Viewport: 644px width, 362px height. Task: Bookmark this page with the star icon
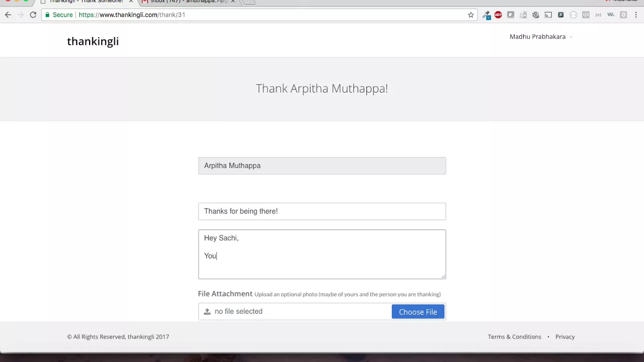471,15
